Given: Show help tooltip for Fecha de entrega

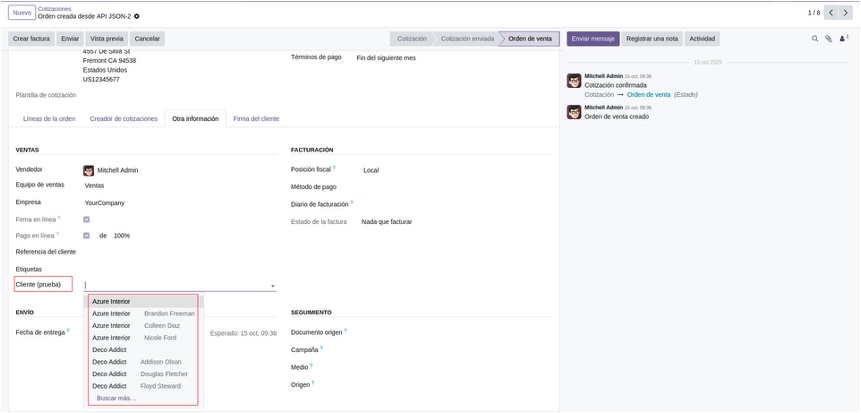Looking at the screenshot, I should (x=68, y=331).
